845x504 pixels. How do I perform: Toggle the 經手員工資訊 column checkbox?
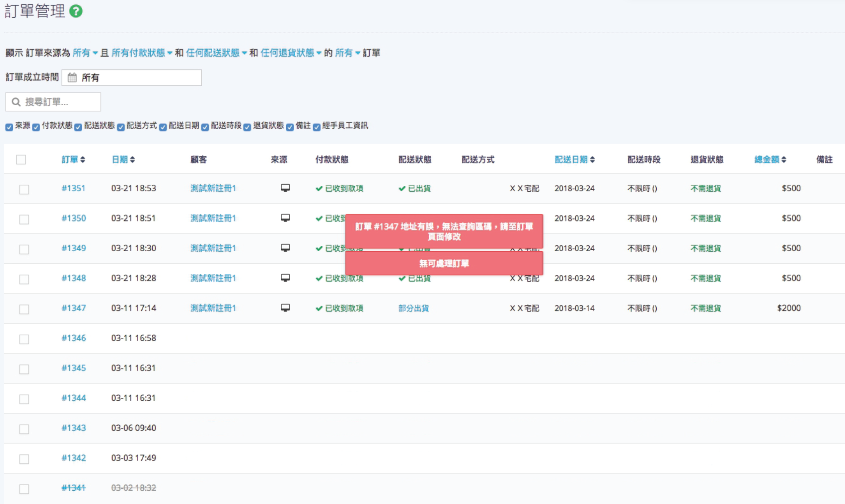pos(316,127)
